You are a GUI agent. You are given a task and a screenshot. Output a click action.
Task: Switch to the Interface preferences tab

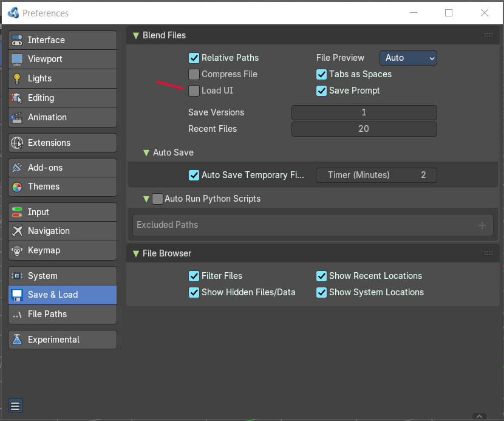click(63, 40)
